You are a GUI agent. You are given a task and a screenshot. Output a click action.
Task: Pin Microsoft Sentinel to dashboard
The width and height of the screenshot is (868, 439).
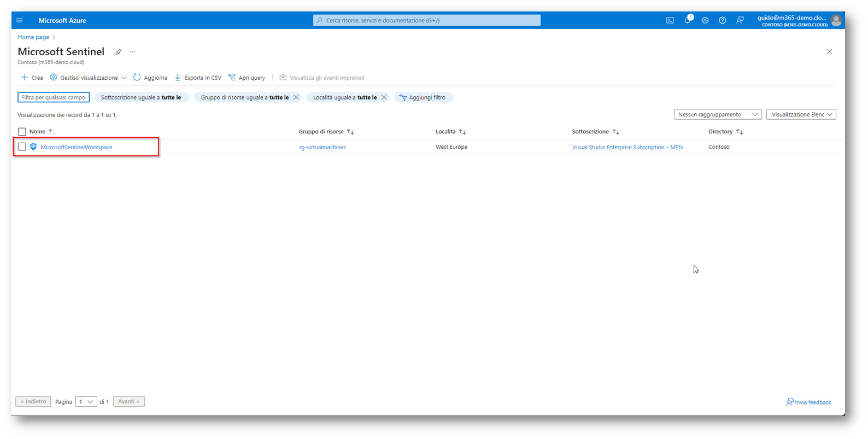tap(118, 52)
